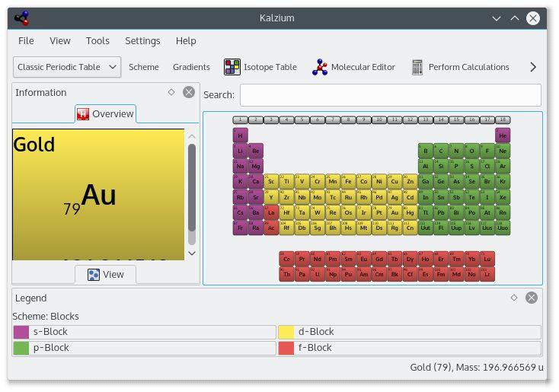Open the Settings menu
559x392 pixels.
(142, 41)
